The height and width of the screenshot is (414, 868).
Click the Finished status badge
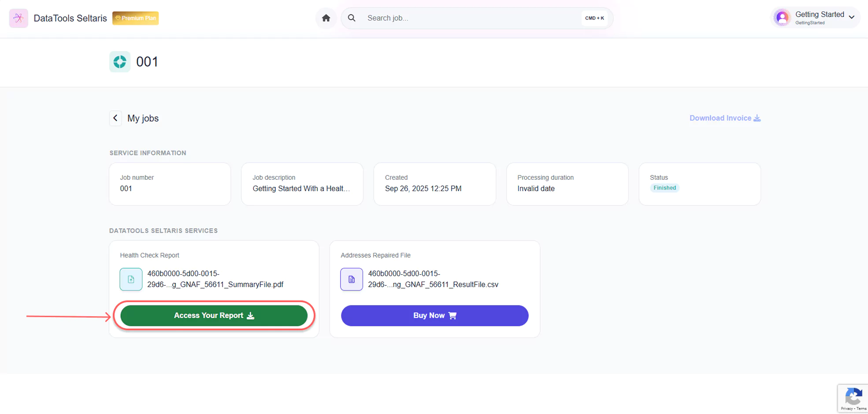pyautogui.click(x=664, y=188)
